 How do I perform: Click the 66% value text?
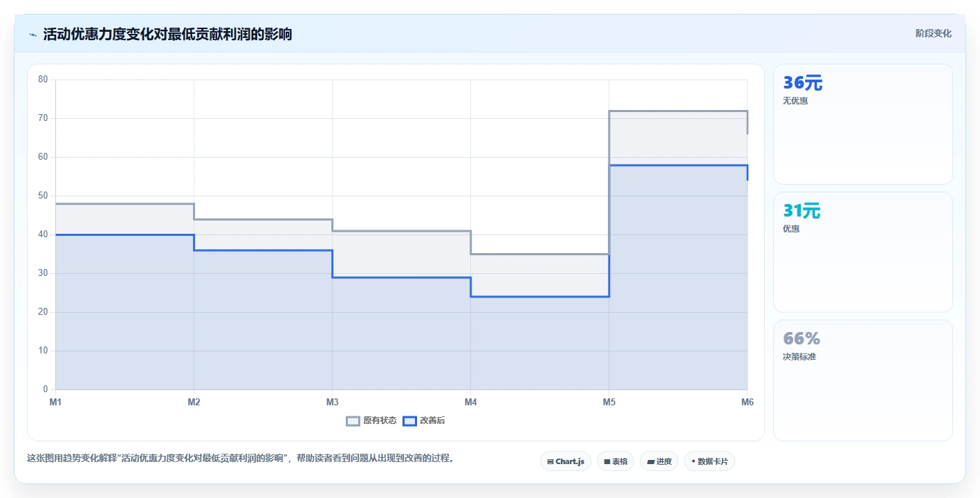[802, 339]
